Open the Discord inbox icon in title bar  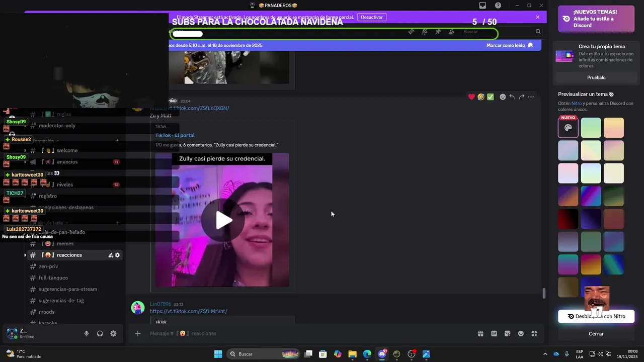(482, 6)
